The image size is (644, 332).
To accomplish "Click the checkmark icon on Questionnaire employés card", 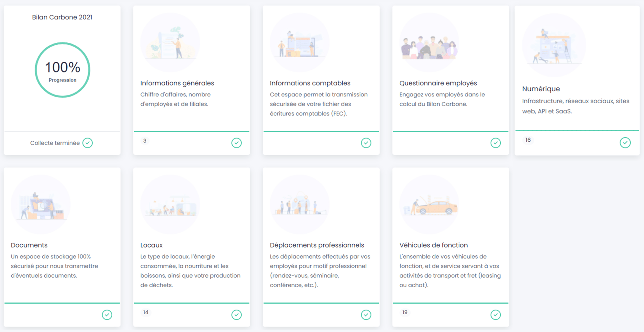I will pos(495,143).
